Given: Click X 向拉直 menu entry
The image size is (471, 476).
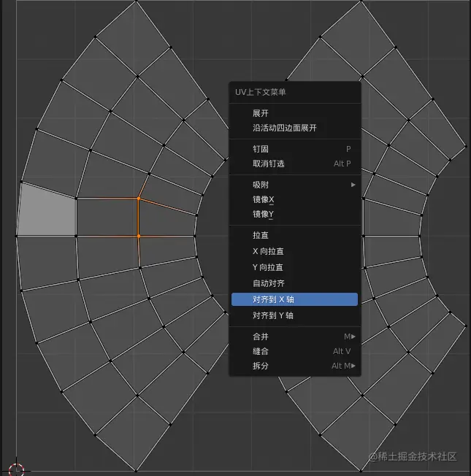Looking at the screenshot, I should tap(294, 251).
